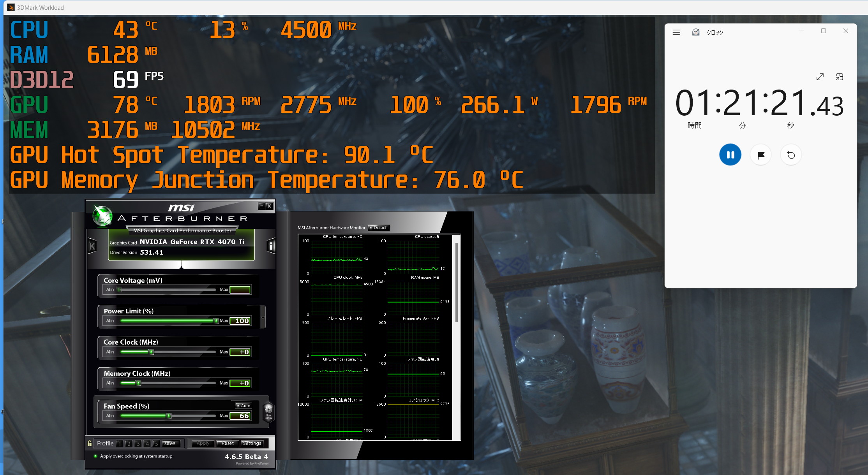The height and width of the screenshot is (475, 868).
Task: Open the Afterburner info panel via i button
Action: click(271, 246)
